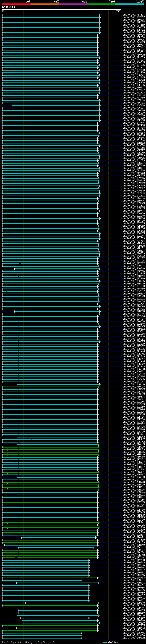146x644 pixels.
Task: Select label UniRef100_B9S5G3
Action: (x=134, y=58)
